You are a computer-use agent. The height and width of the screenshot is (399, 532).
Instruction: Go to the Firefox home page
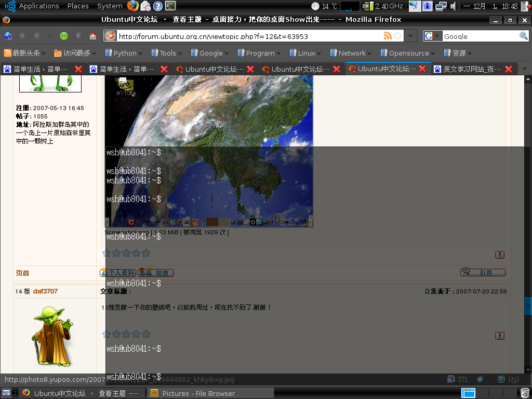pos(93,36)
